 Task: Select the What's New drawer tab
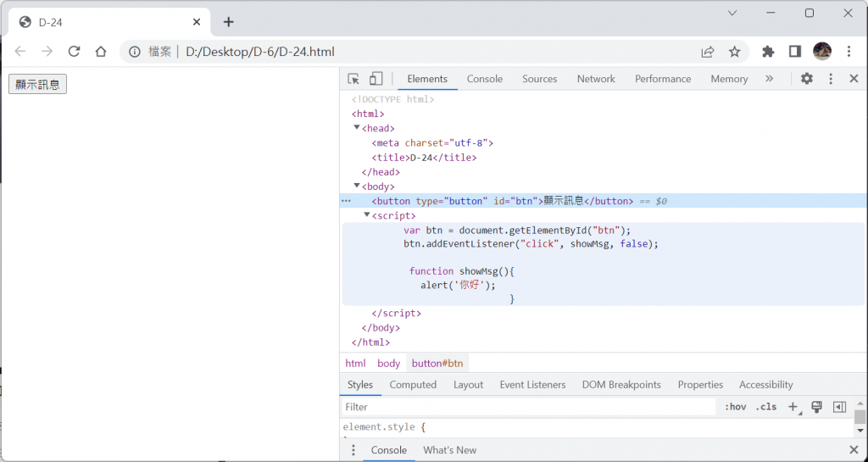449,450
